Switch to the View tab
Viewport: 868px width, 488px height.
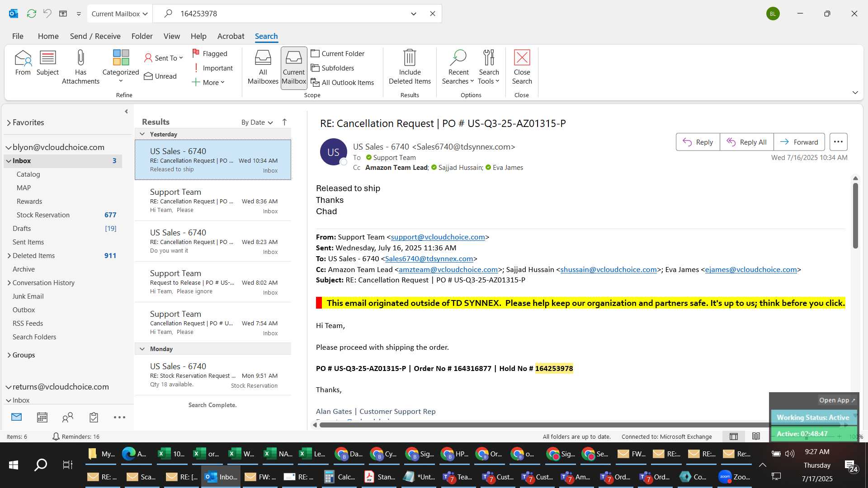171,36
